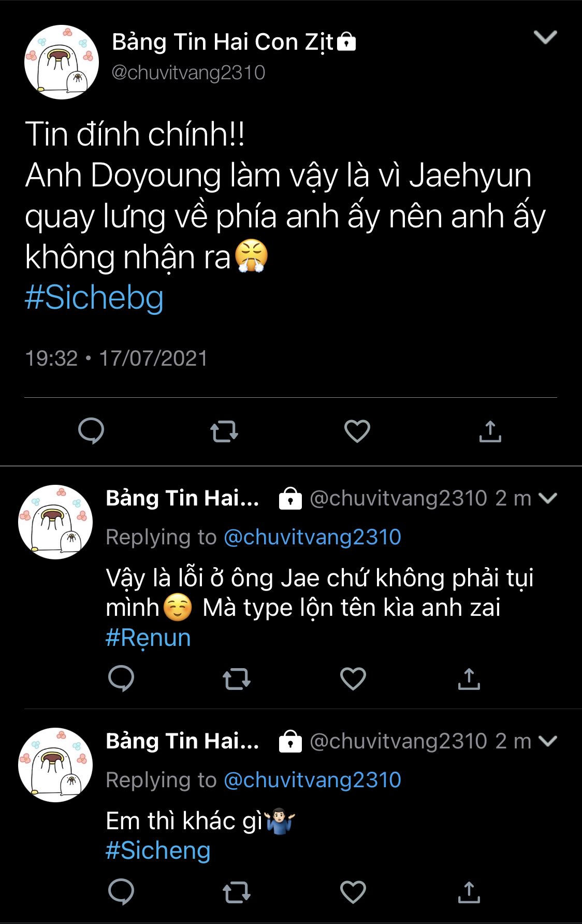Open the main tweet author's profile picture

click(62, 62)
